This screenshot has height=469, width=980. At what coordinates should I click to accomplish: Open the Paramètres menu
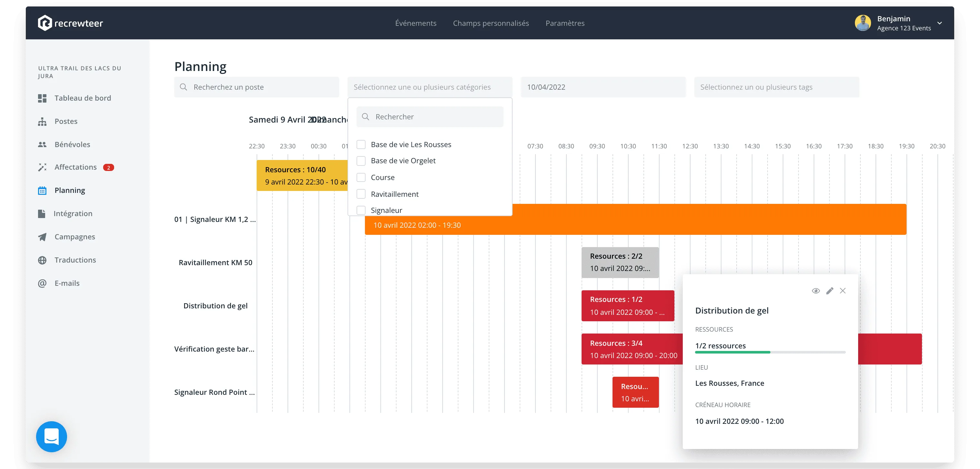pos(565,23)
